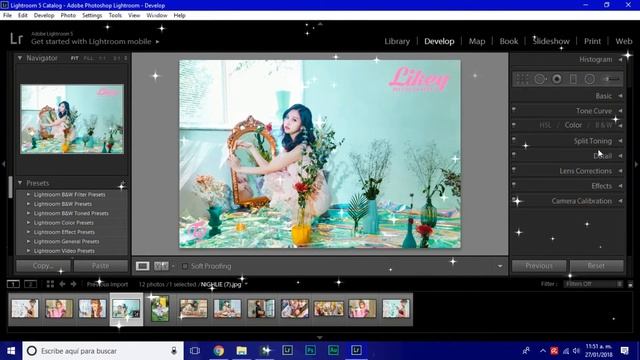Open second window display button 2
Screen dimensions: 640x360
[31, 284]
